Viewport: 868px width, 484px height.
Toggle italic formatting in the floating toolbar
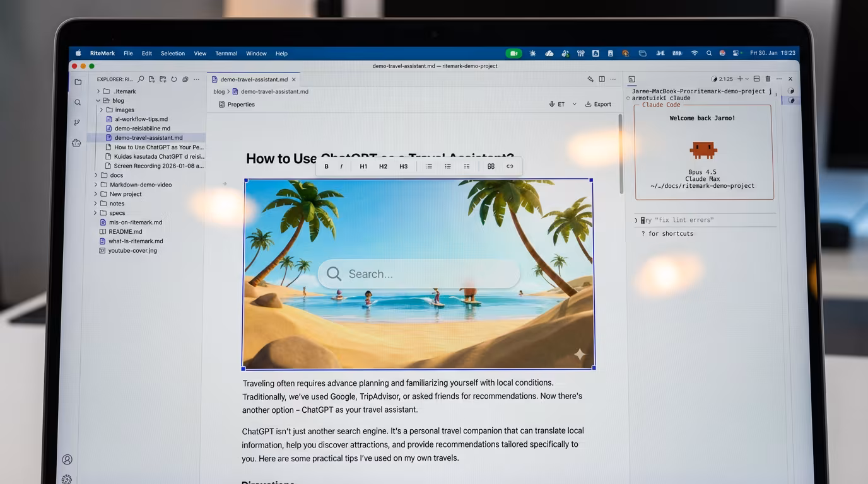(x=341, y=167)
